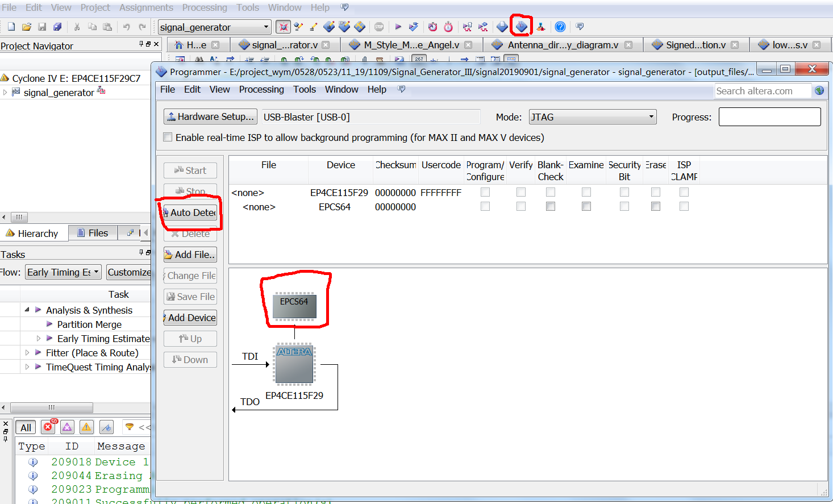Click the Stop Processing icon in toolbar
This screenshot has height=504, width=833.
[x=379, y=27]
